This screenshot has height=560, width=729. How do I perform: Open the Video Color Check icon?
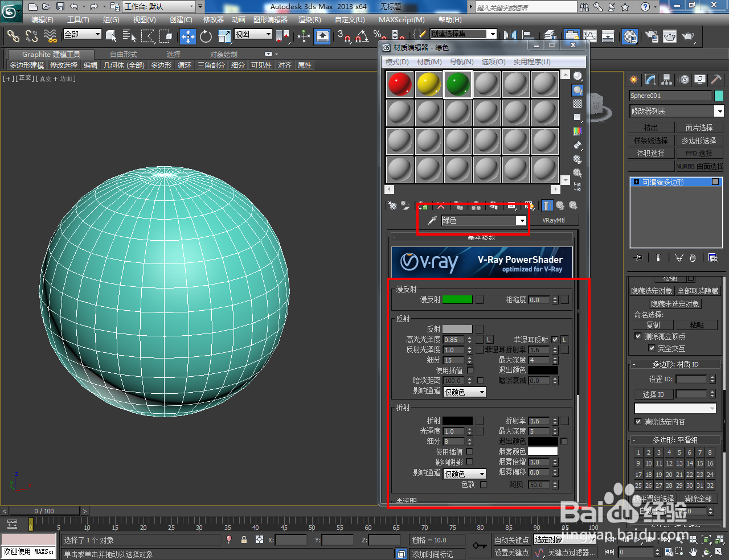(x=578, y=131)
